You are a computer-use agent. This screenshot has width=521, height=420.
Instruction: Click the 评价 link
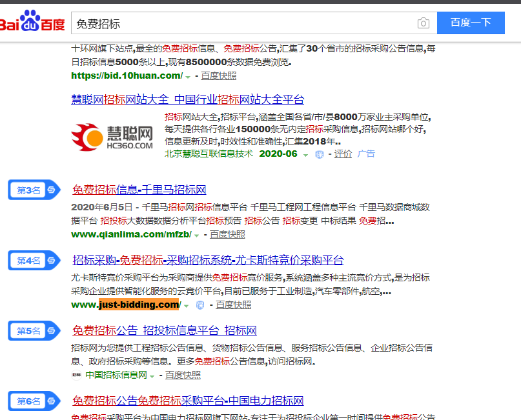343,154
